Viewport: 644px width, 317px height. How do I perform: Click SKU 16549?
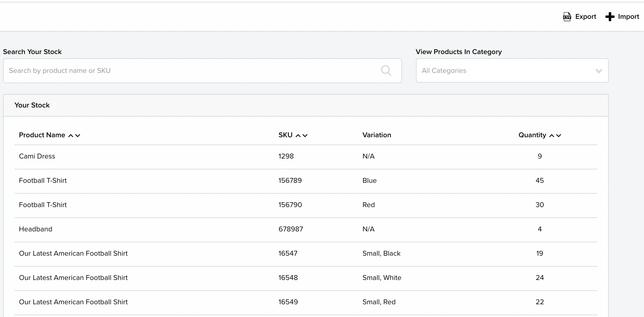pyautogui.click(x=288, y=302)
